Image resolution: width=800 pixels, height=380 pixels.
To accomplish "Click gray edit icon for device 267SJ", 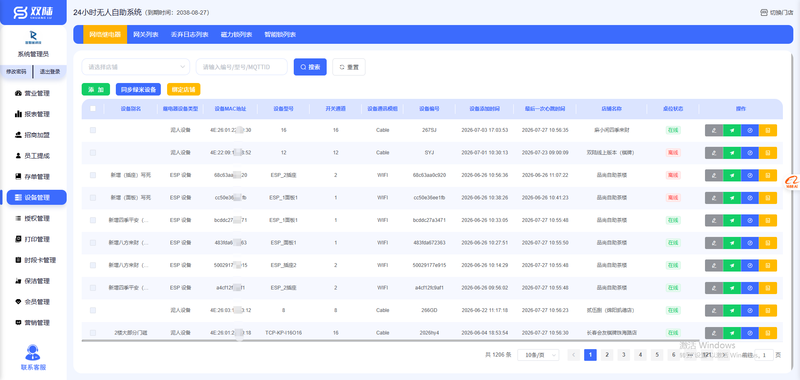I will point(714,130).
